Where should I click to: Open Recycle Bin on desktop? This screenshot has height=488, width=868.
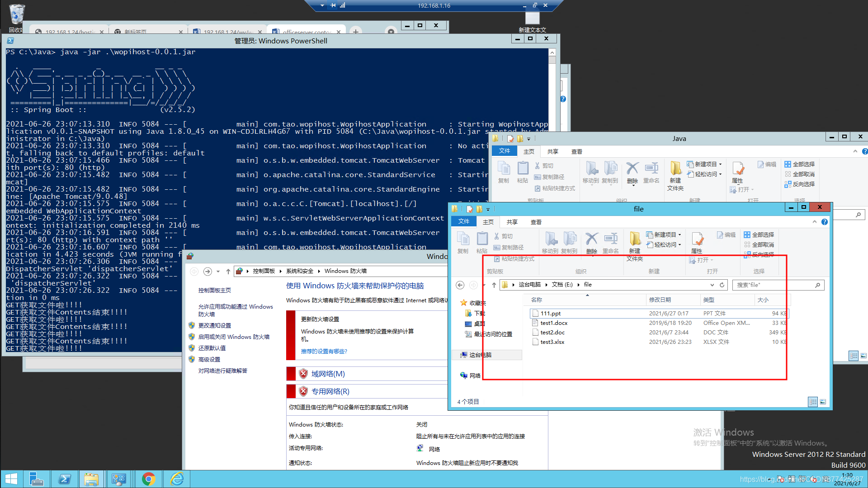coord(16,18)
